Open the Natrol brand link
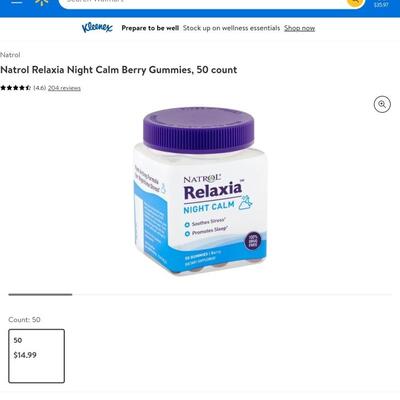400x400 pixels. pyautogui.click(x=10, y=55)
